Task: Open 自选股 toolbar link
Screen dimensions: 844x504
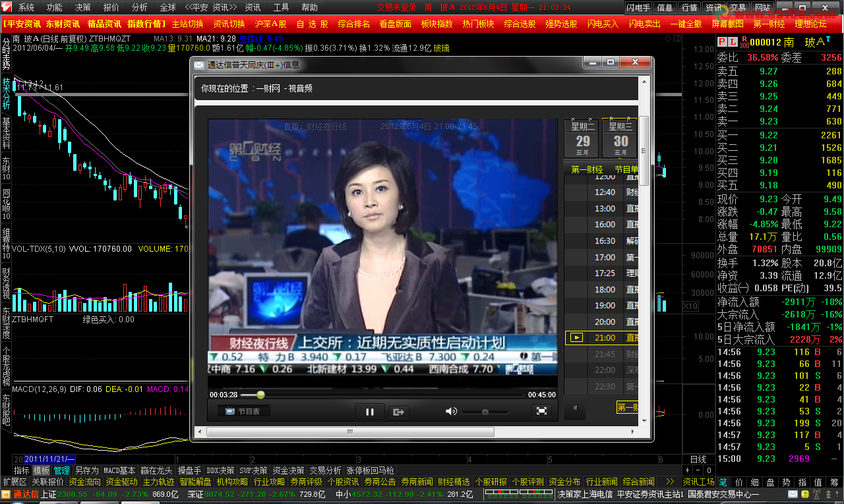Action: click(x=312, y=23)
